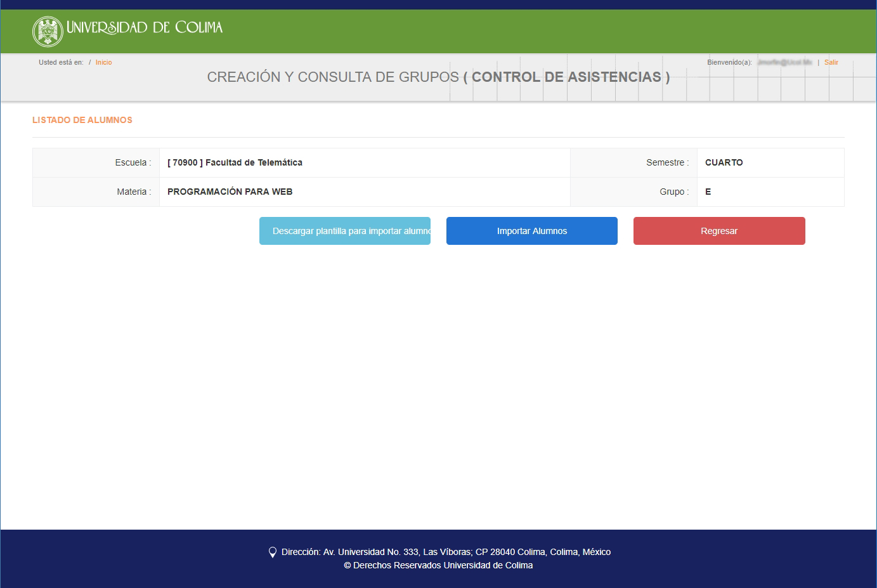877x588 pixels.
Task: Click the footer address line
Action: (446, 552)
